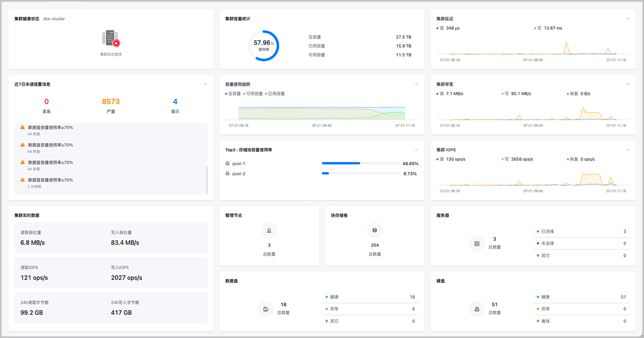Toggle used capacity legend in trend chart
Screen dimensions: 644x338
[275, 94]
